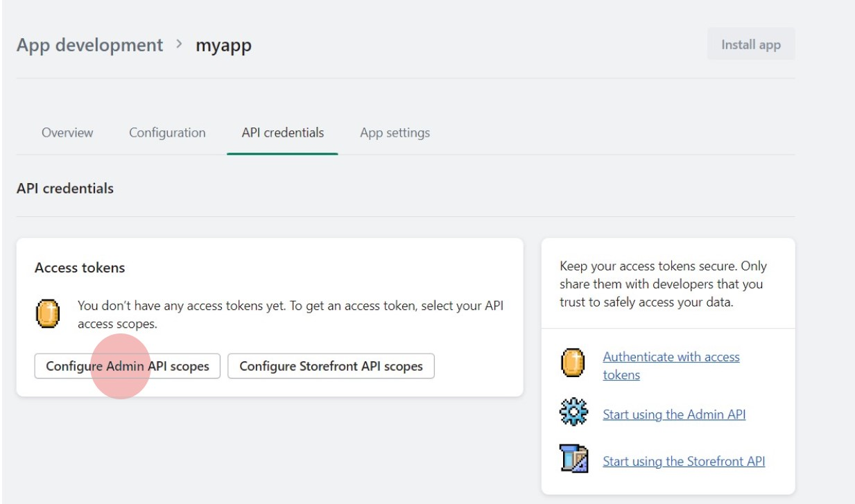Screen dimensions: 855x504
Task: Click the Access tokens card heading
Action: 80,268
